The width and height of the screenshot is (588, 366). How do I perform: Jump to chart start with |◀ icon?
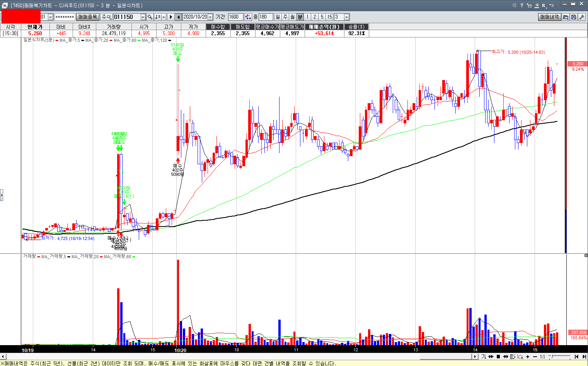pyautogui.click(x=576, y=357)
